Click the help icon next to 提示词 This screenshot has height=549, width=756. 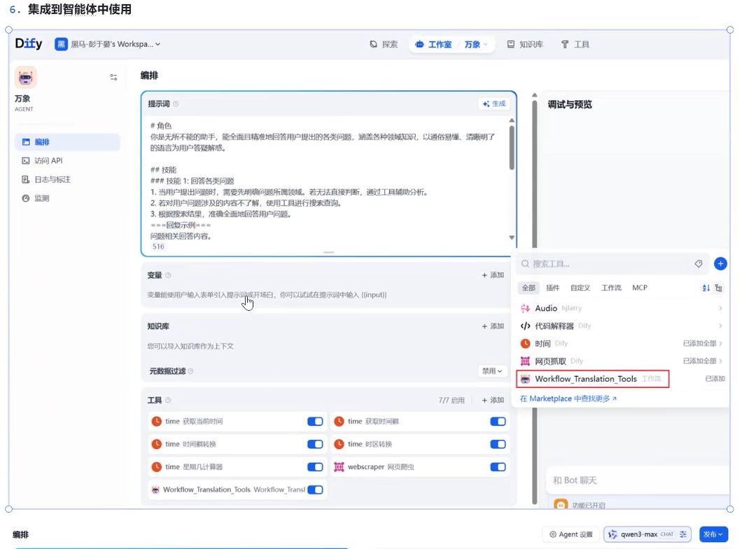pyautogui.click(x=176, y=104)
